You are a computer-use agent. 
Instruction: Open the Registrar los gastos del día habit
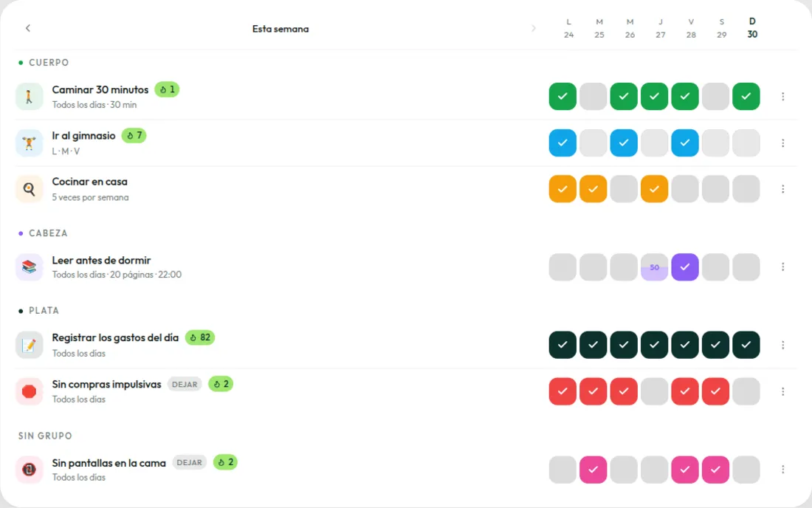[115, 337]
